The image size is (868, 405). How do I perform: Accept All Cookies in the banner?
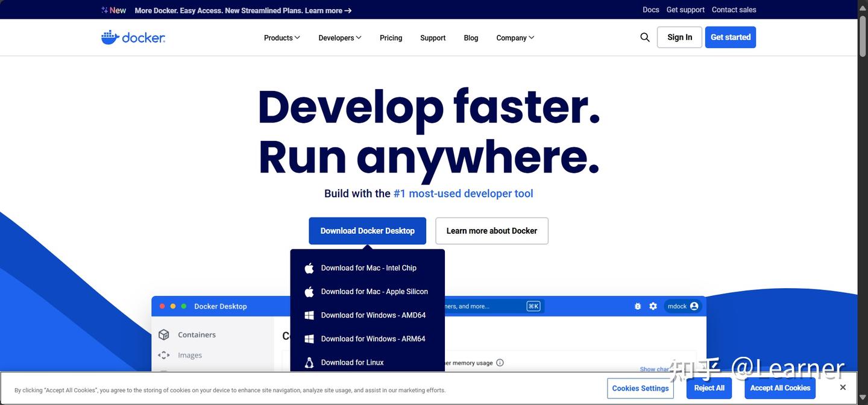pos(780,388)
